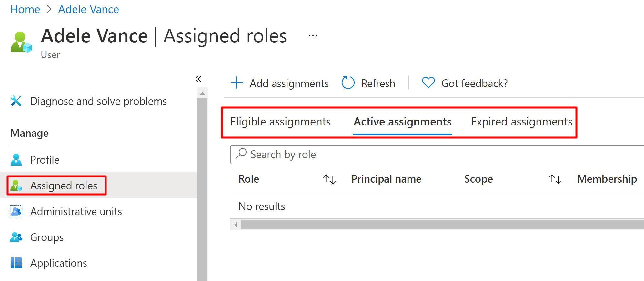This screenshot has width=644, height=281.
Task: Click the Diagnose and solve problems wrench icon
Action: tap(16, 101)
